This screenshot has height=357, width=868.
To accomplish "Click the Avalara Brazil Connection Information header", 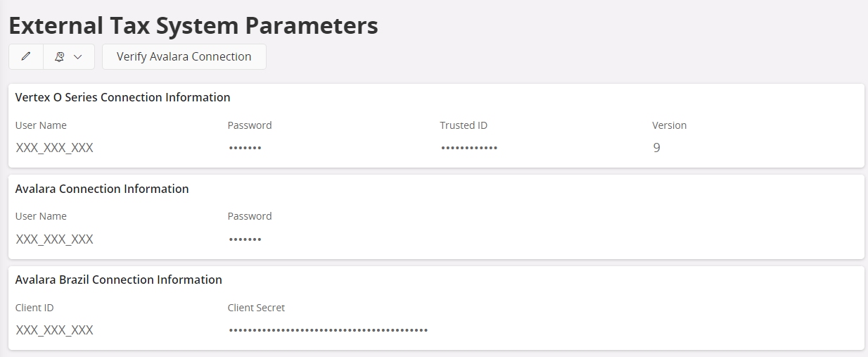I will pyautogui.click(x=119, y=280).
